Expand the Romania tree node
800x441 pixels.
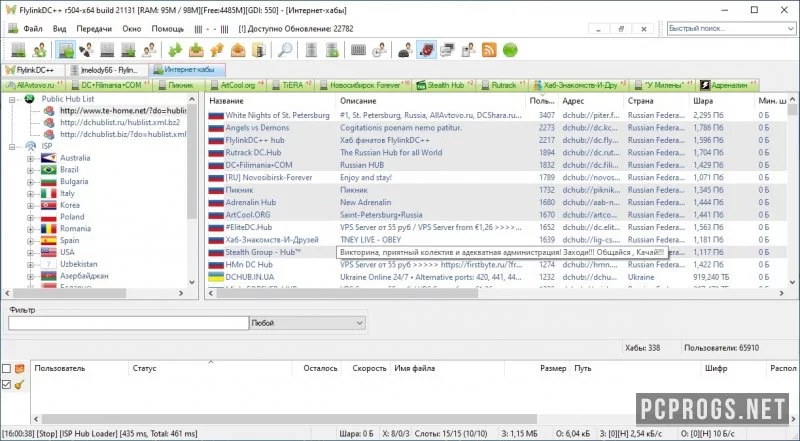[x=30, y=229]
